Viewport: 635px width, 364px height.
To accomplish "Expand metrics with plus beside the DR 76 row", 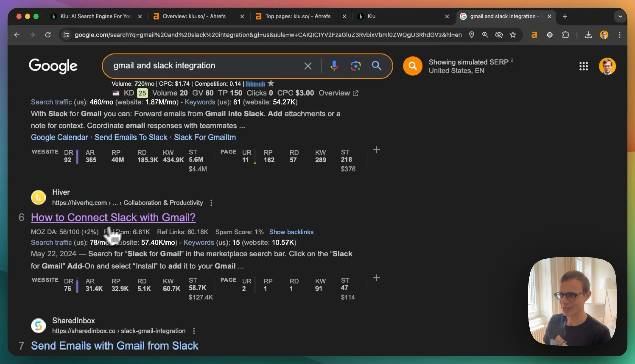I will click(377, 278).
